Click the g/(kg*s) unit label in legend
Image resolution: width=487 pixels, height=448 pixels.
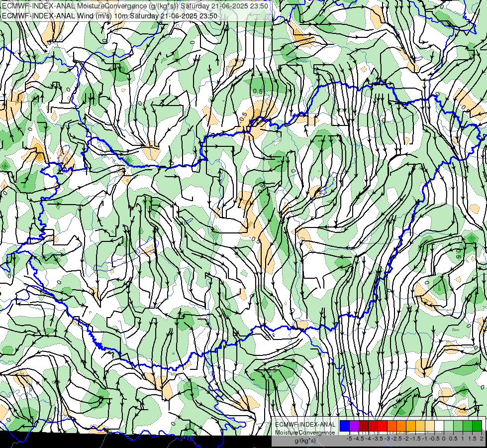coord(305,441)
